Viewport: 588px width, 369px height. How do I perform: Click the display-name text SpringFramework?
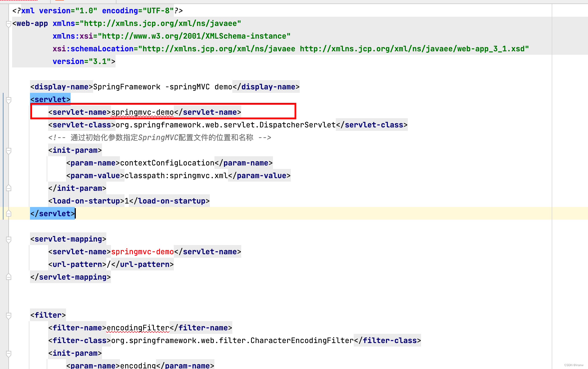point(127,87)
